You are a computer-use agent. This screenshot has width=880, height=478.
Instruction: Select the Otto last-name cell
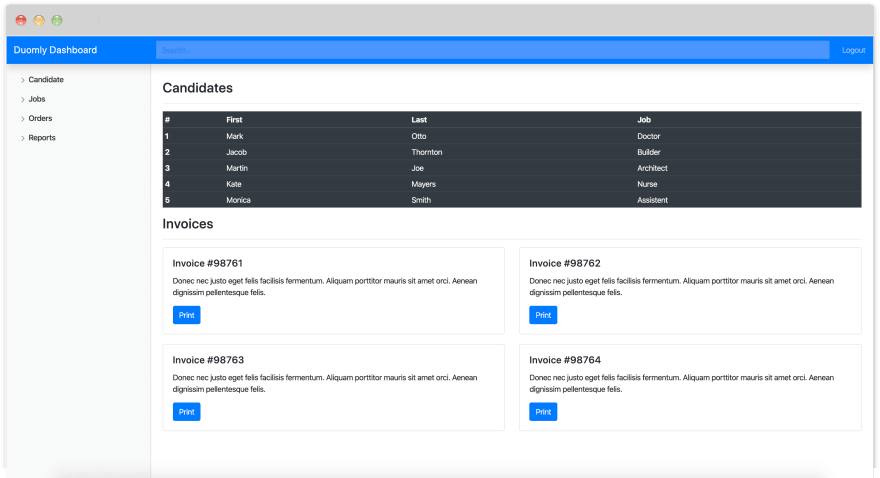tap(419, 136)
